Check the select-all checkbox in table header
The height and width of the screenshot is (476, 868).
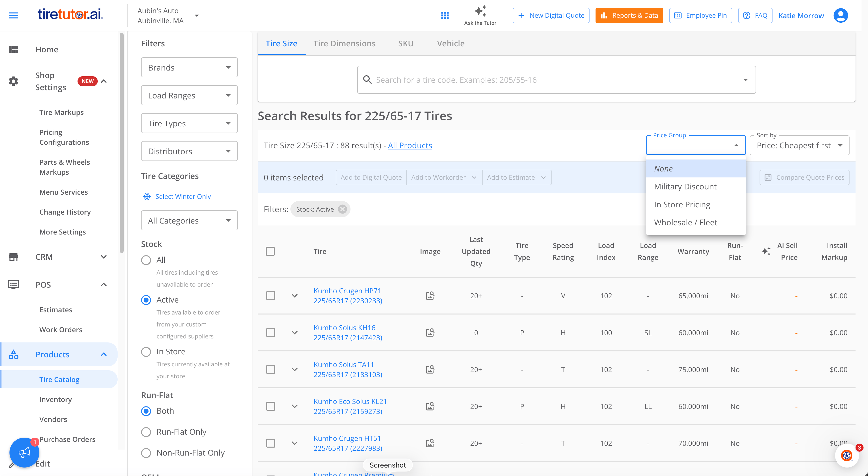(x=270, y=251)
